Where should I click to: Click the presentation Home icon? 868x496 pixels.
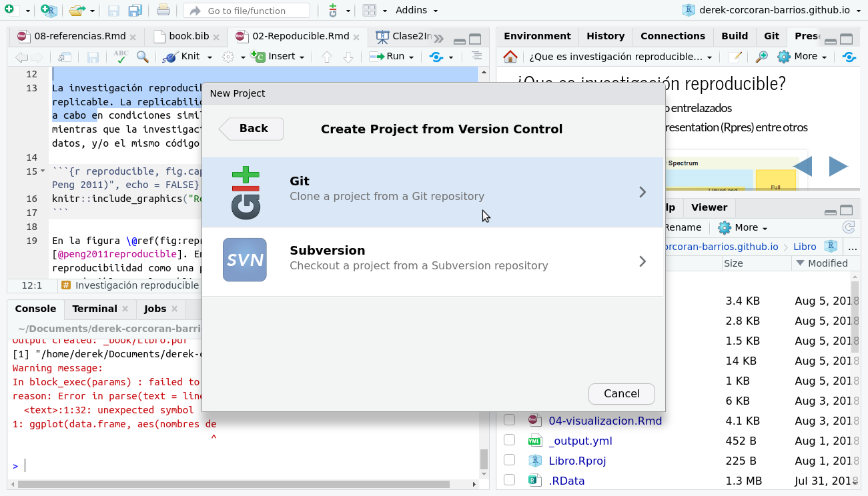(510, 57)
